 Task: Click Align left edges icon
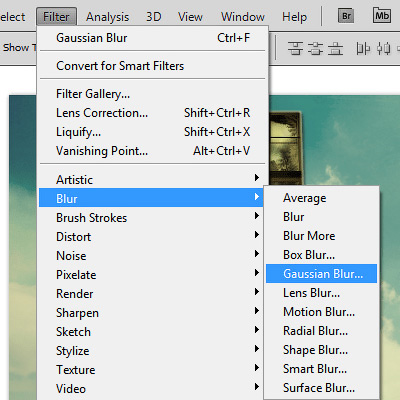[x=363, y=49]
